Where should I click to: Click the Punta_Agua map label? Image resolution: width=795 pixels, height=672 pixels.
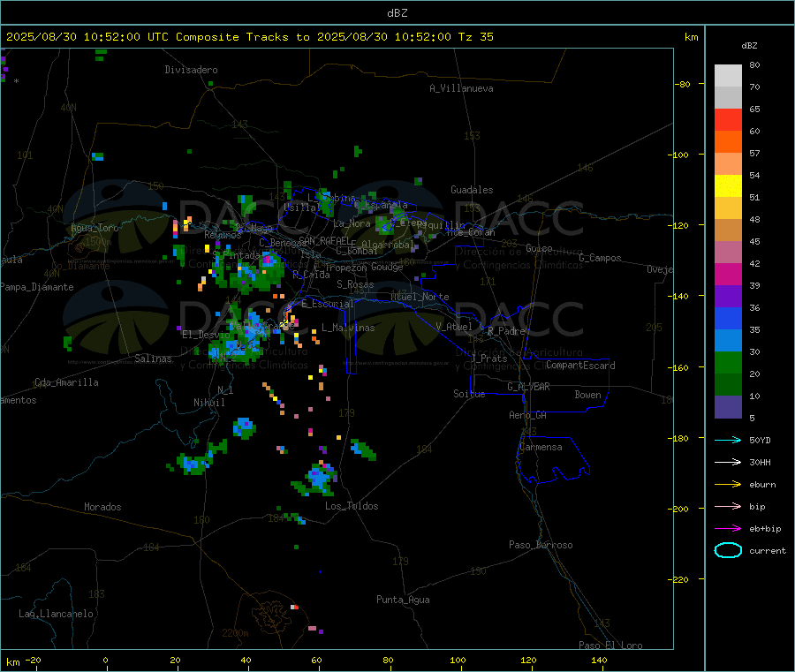(403, 600)
